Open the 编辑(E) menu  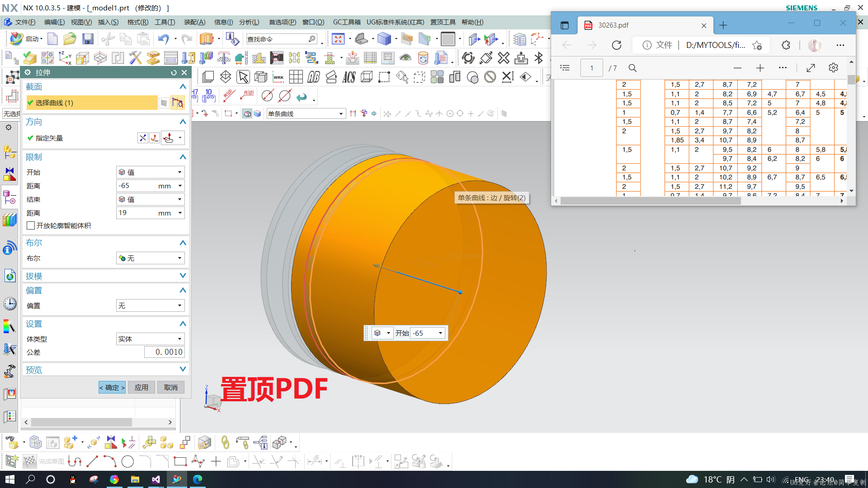pyautogui.click(x=54, y=22)
